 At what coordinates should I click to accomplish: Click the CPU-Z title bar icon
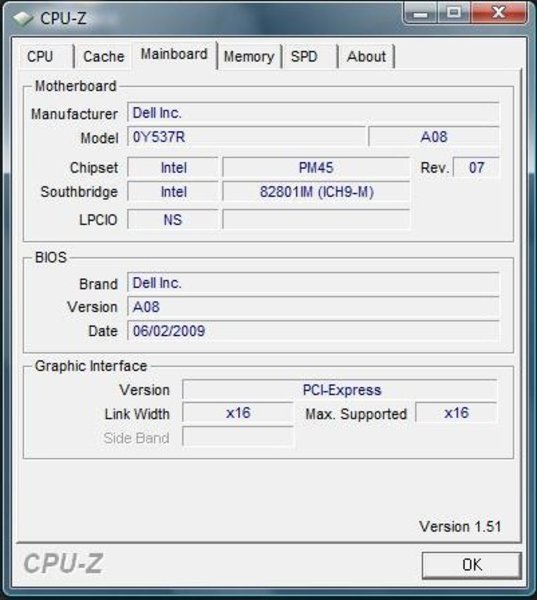click(23, 18)
